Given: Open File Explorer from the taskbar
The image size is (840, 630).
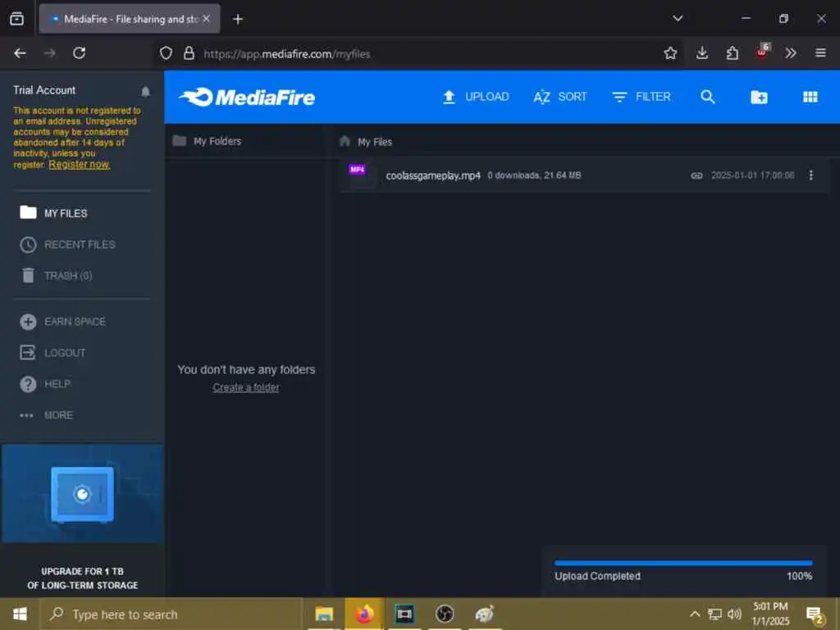Looking at the screenshot, I should 324,614.
